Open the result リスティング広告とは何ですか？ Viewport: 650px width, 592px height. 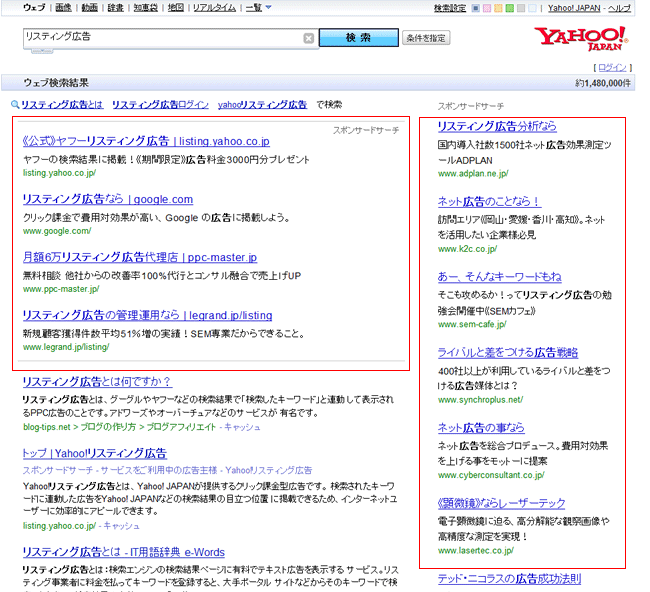(97, 382)
